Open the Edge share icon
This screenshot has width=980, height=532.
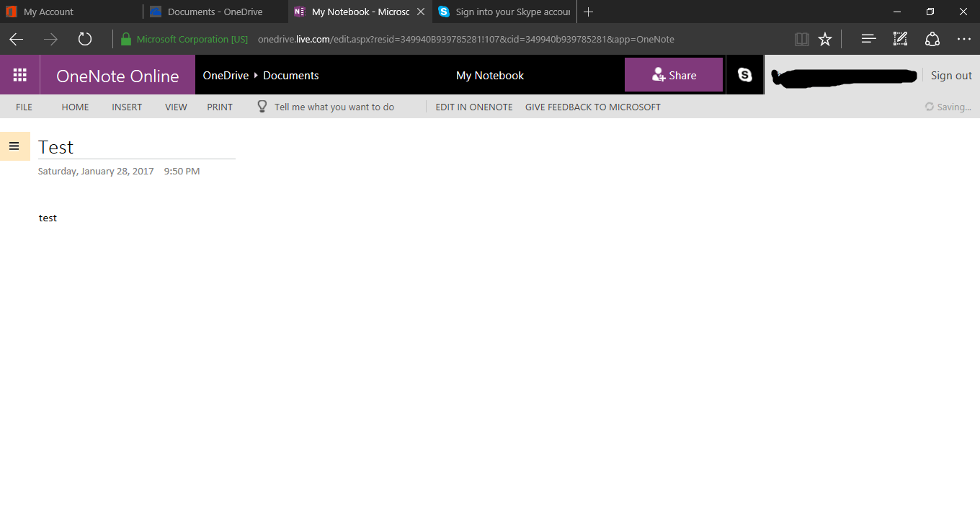pos(932,39)
